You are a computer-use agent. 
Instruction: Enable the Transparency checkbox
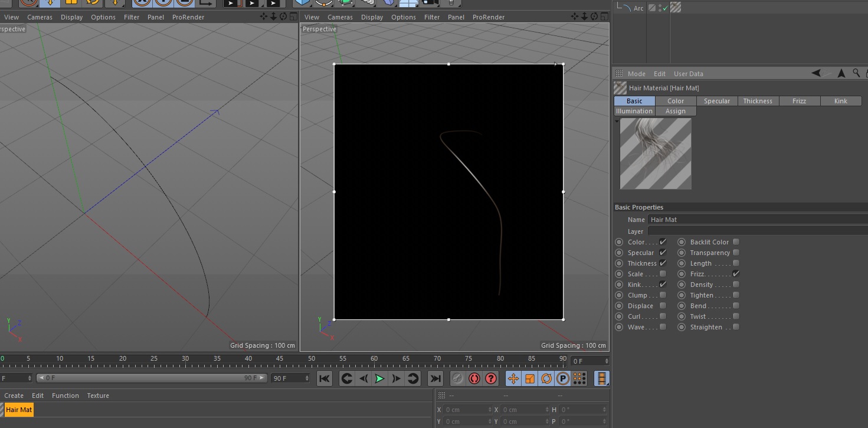(x=736, y=253)
